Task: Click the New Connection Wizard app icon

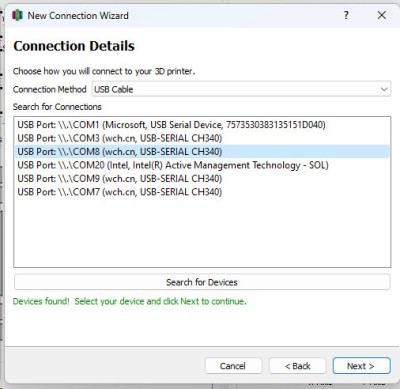Action: 17,15
